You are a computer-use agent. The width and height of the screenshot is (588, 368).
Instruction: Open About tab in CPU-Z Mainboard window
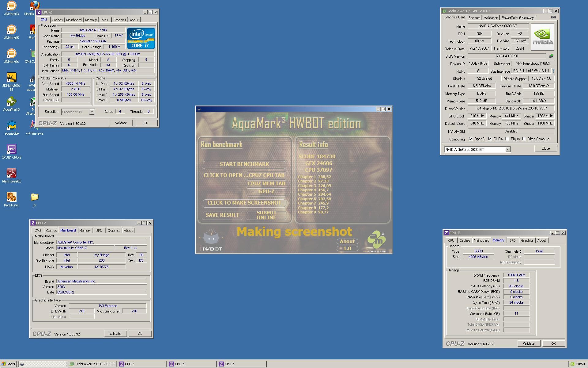(128, 231)
